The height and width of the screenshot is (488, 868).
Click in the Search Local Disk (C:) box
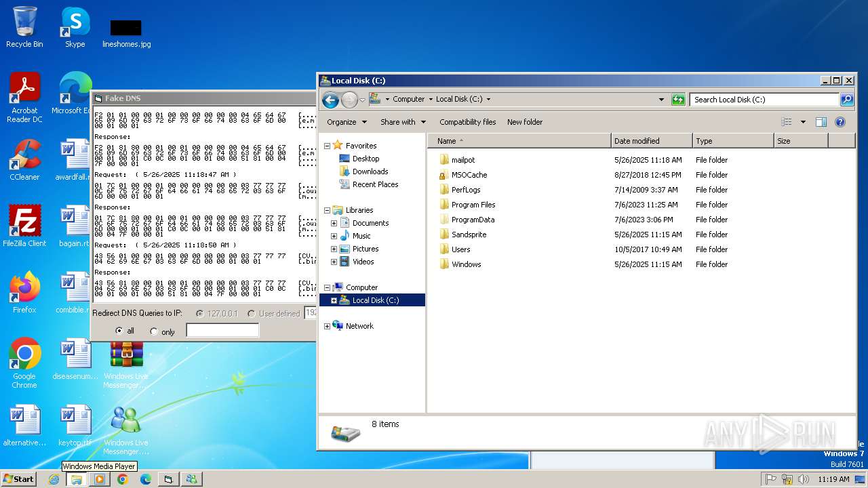tap(764, 100)
